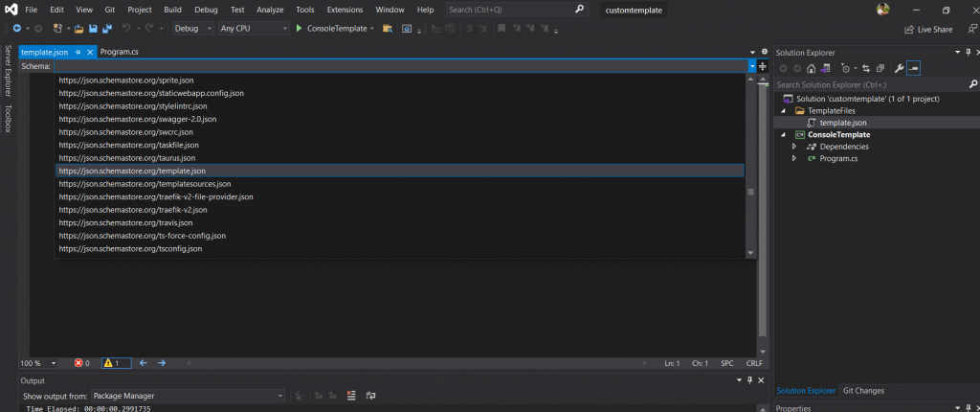Open the File menu
The image size is (980, 412).
tap(32, 10)
